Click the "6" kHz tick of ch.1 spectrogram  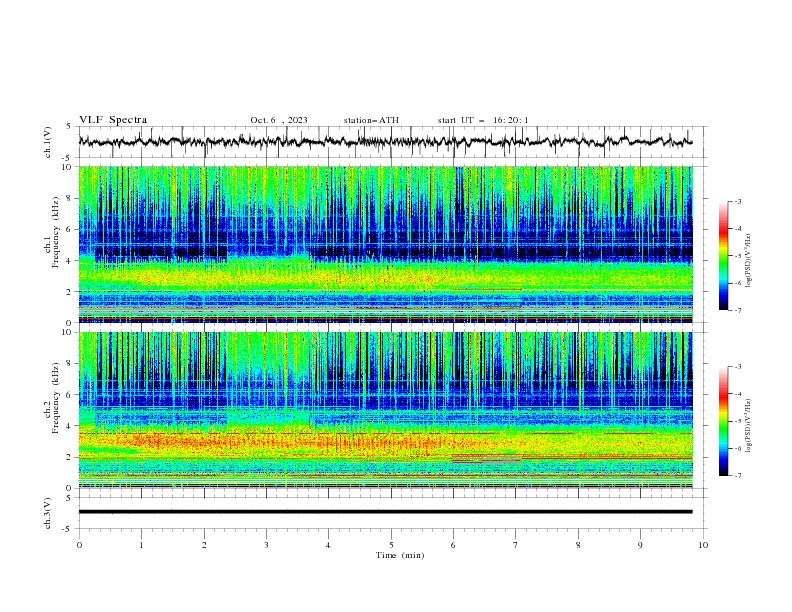click(x=71, y=229)
